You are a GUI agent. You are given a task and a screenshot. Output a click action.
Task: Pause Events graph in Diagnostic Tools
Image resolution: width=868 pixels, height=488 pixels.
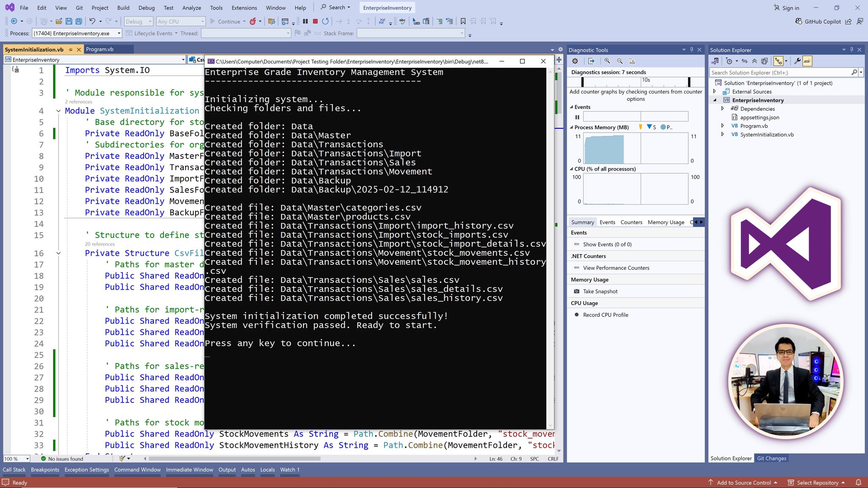click(577, 117)
